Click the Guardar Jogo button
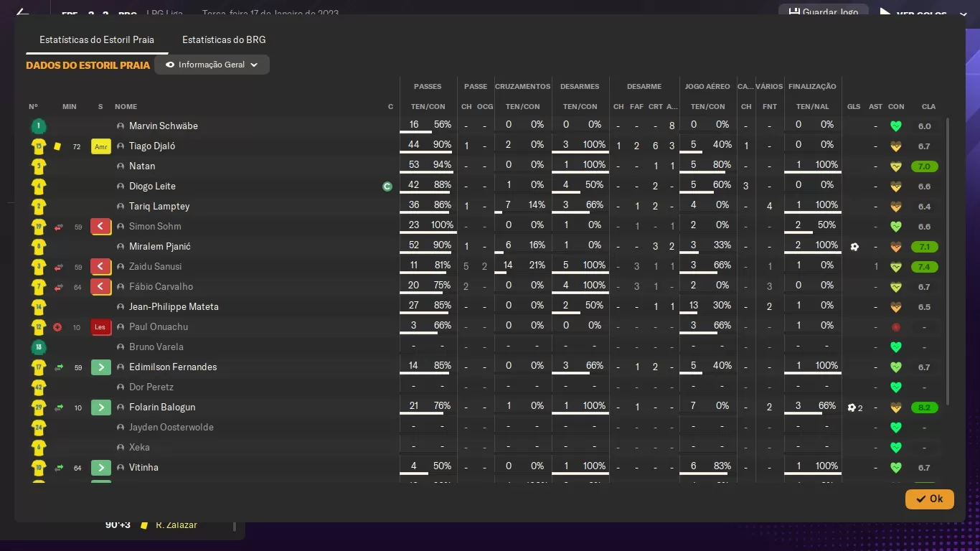 pos(824,12)
